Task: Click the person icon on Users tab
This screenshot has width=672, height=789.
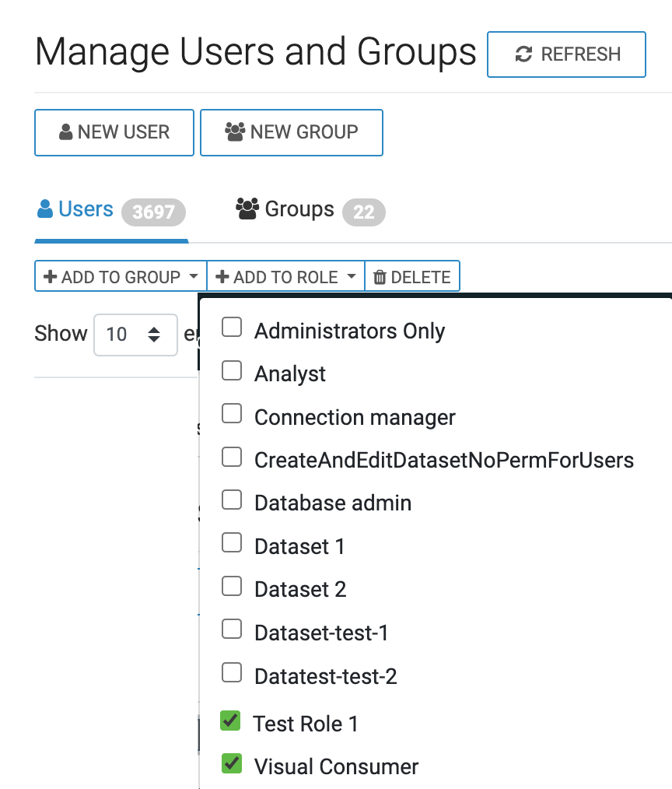Action: pos(46,209)
